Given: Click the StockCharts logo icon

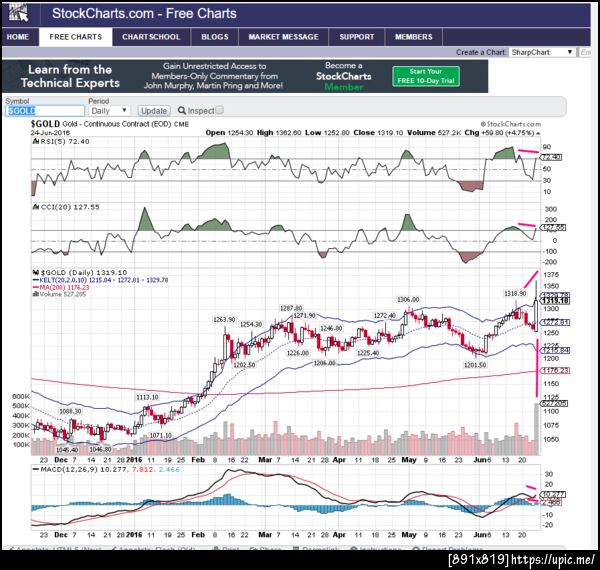Looking at the screenshot, I should tap(19, 13).
